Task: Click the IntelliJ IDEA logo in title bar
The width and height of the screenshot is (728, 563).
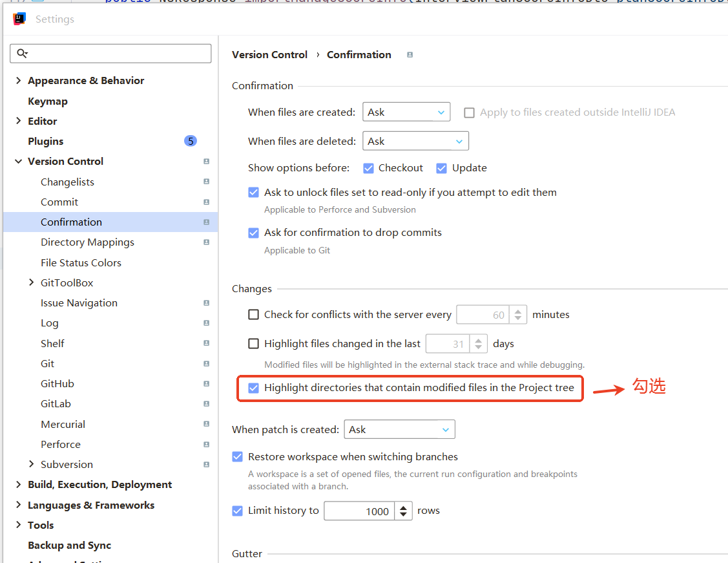Action: (19, 19)
